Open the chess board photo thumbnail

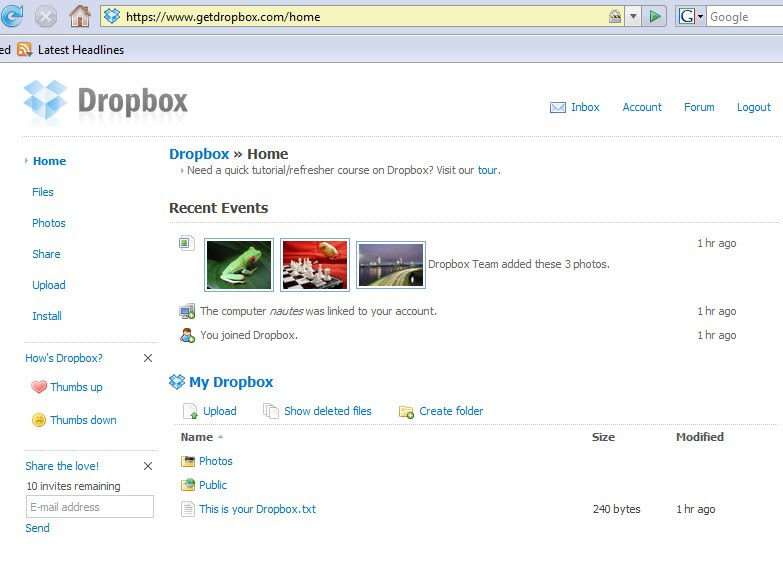click(x=315, y=265)
